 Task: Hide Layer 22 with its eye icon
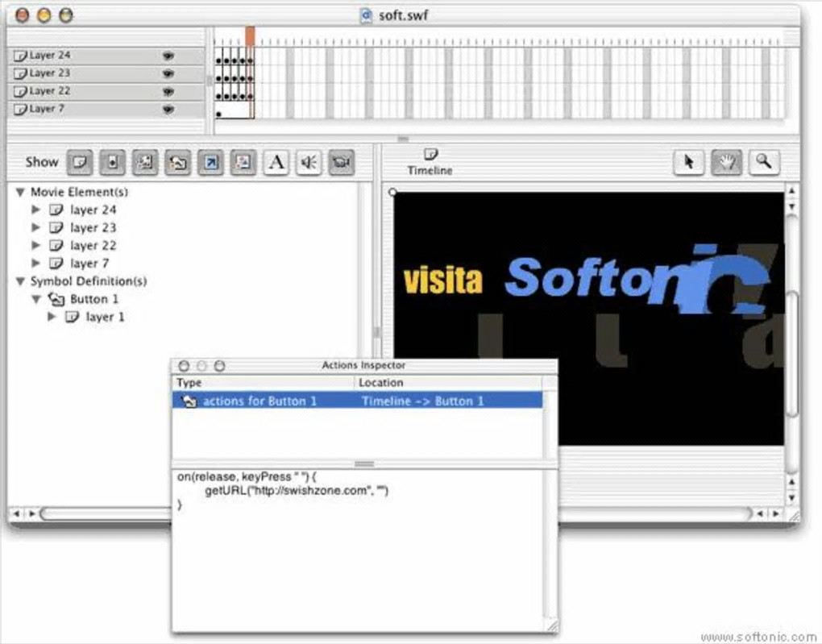click(x=168, y=91)
